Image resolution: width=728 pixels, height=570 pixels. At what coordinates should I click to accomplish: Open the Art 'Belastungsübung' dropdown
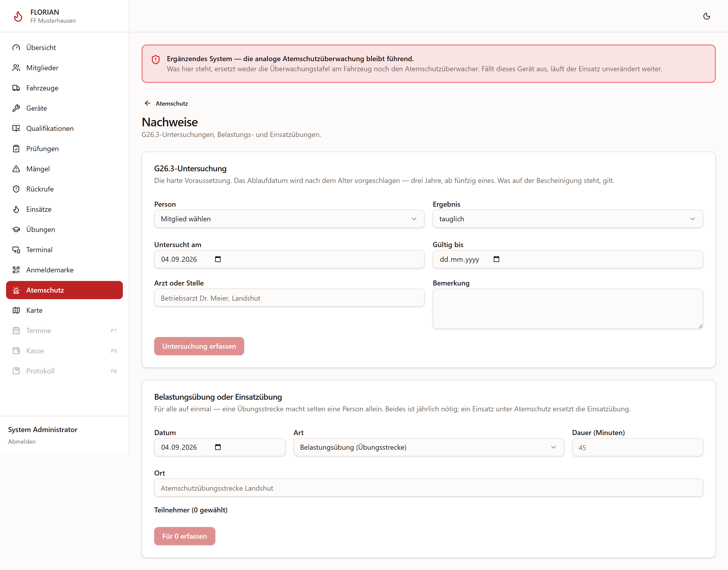[x=429, y=447]
